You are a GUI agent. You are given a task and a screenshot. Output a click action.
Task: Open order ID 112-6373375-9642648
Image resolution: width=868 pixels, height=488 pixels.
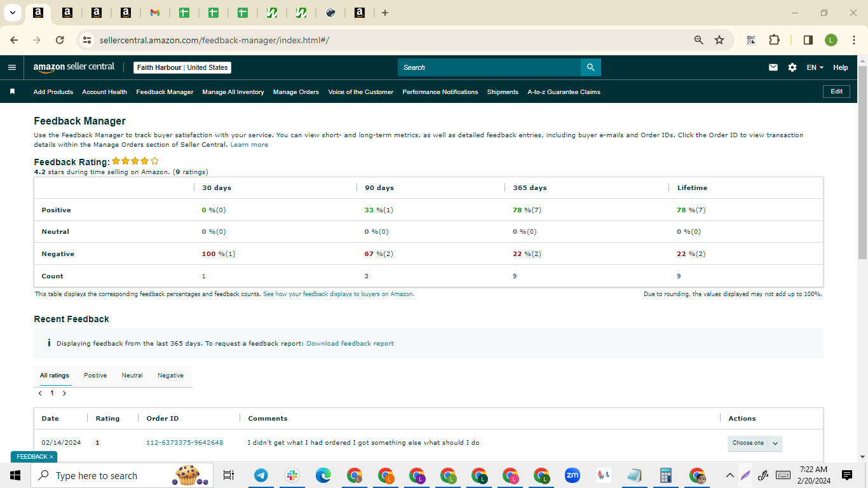pos(185,443)
